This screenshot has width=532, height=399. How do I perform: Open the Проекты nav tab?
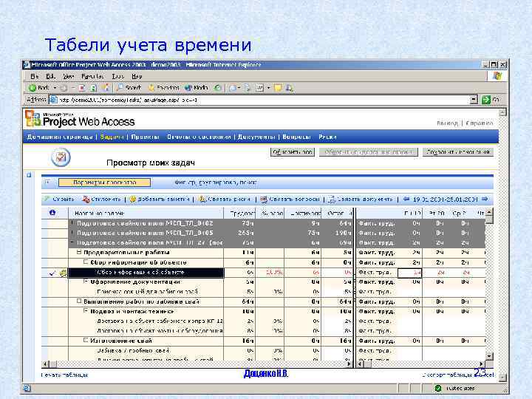(145, 137)
